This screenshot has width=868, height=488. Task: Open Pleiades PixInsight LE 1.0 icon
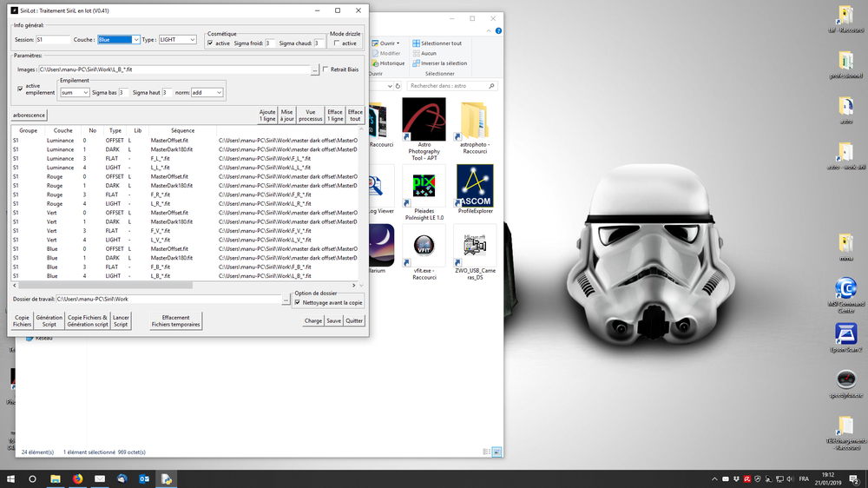tap(424, 194)
